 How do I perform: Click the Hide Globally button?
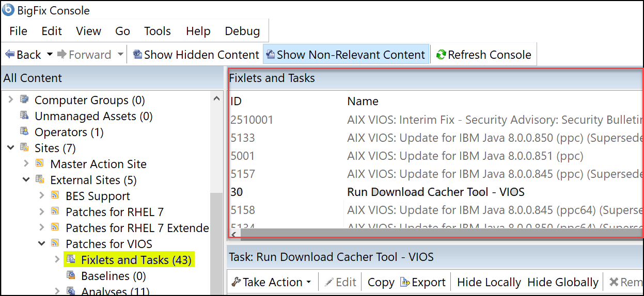(562, 282)
